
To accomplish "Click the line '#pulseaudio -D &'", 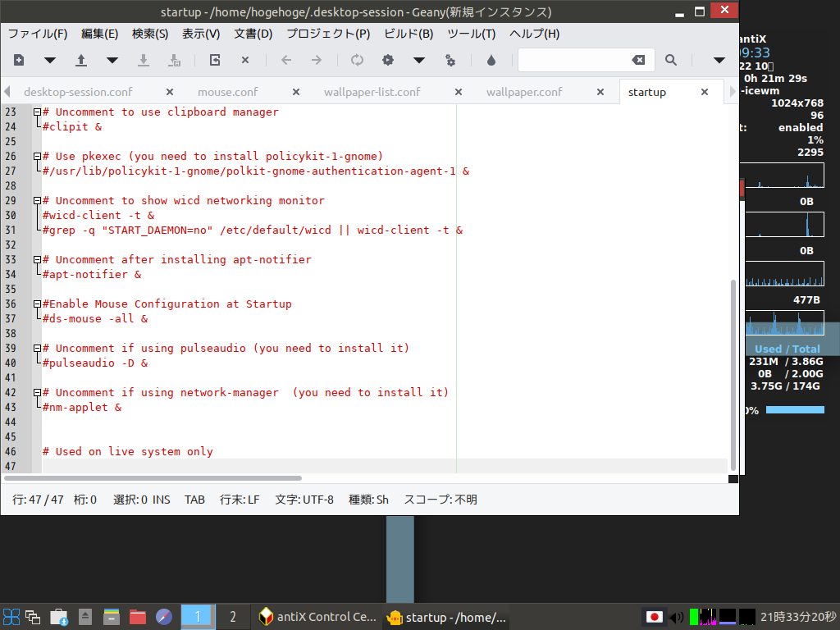I will tap(95, 363).
